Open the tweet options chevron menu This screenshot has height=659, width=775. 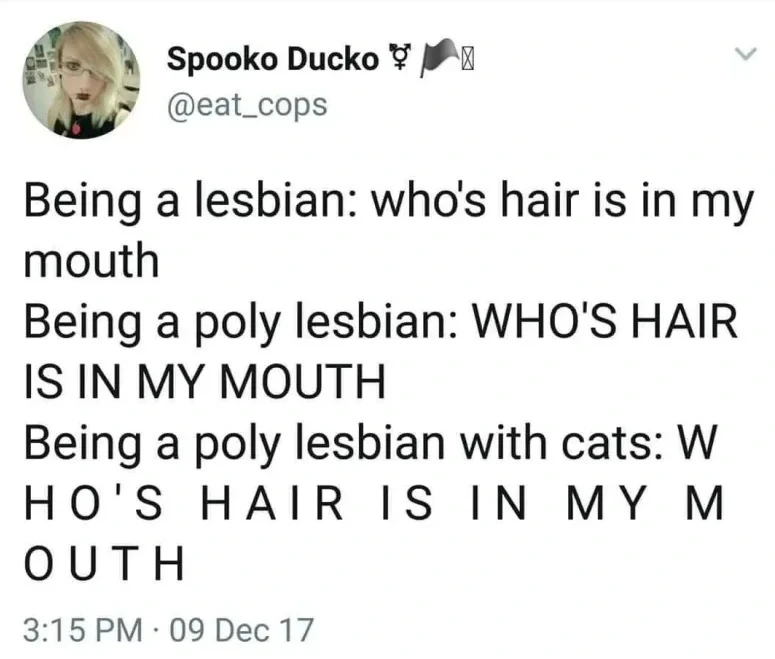(x=745, y=53)
